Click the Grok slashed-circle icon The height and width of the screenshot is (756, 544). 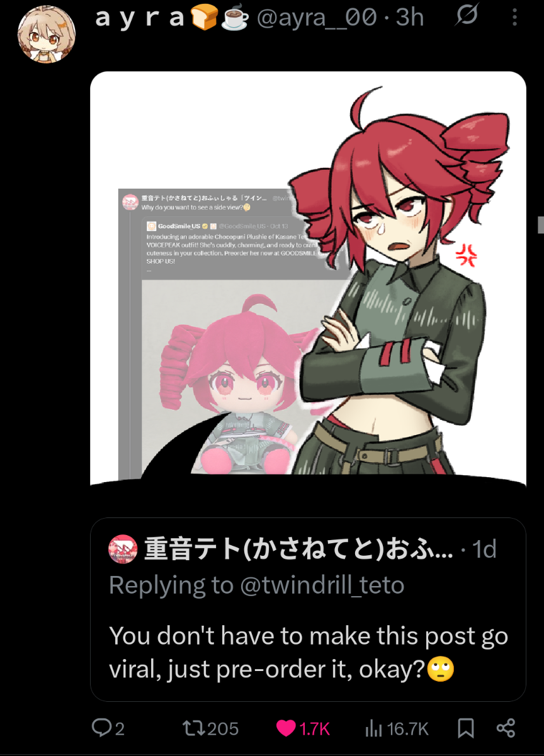tap(467, 16)
